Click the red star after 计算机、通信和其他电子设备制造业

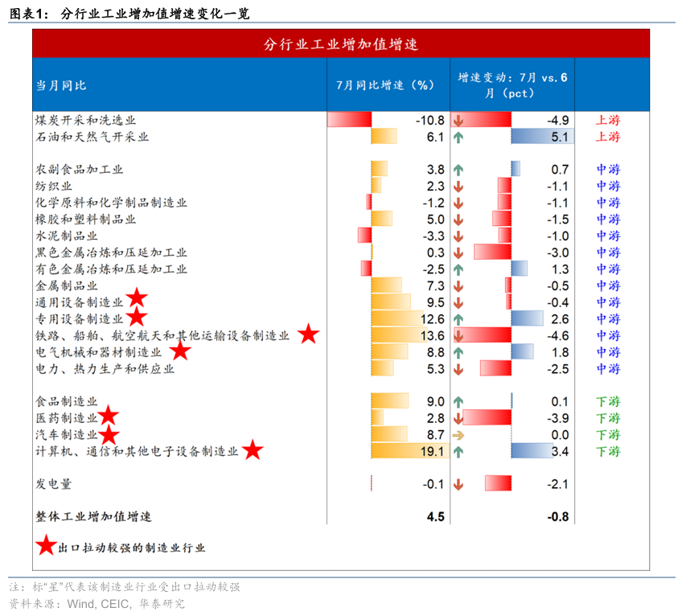click(253, 450)
